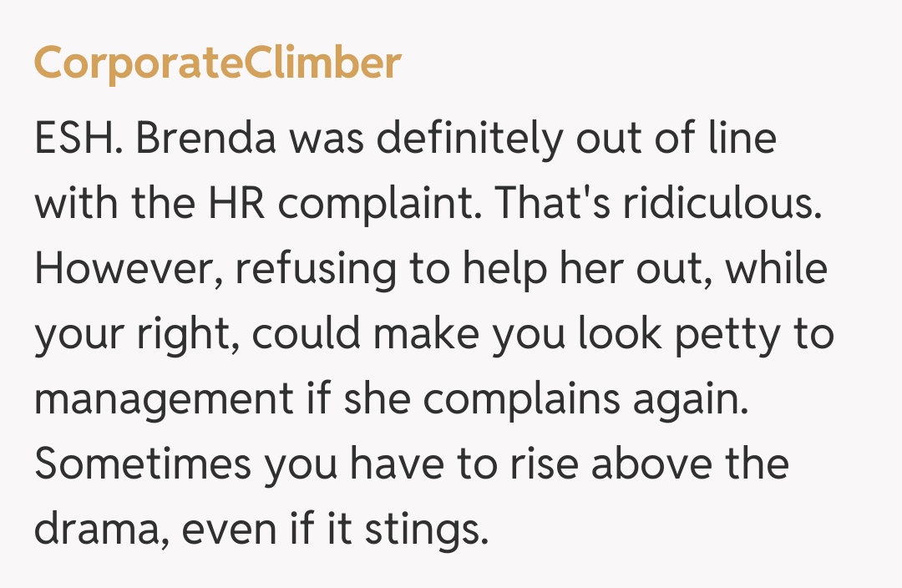Image resolution: width=902 pixels, height=588 pixels.
Task: Click the word "drama" on the last line
Action: 93,529
